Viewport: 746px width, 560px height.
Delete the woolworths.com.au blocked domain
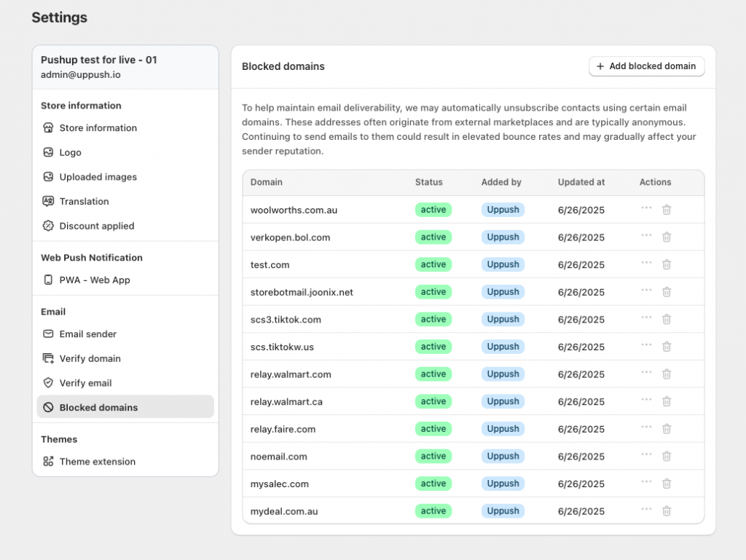tap(666, 210)
